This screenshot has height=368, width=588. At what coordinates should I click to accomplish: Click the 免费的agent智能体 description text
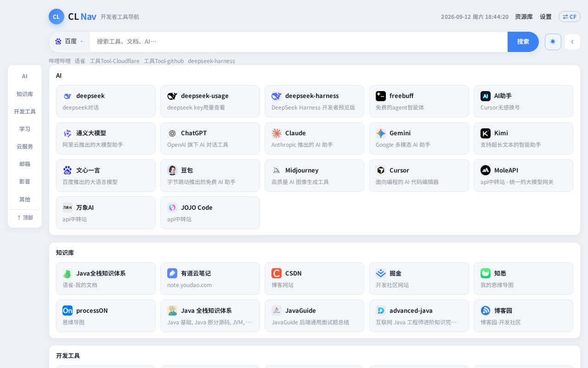[400, 108]
